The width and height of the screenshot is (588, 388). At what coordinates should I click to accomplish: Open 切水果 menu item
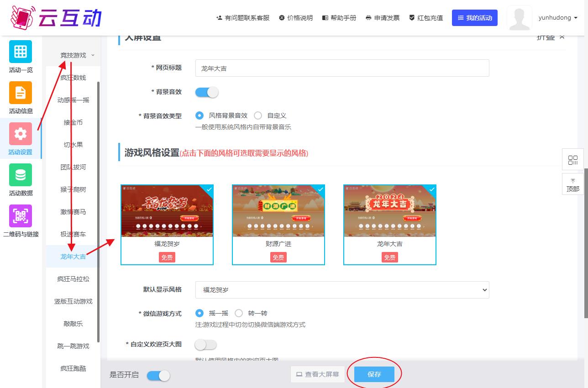(73, 145)
